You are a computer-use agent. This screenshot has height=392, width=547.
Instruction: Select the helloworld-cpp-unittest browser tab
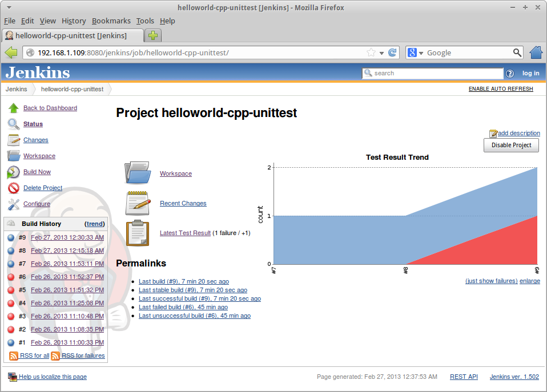tap(73, 35)
